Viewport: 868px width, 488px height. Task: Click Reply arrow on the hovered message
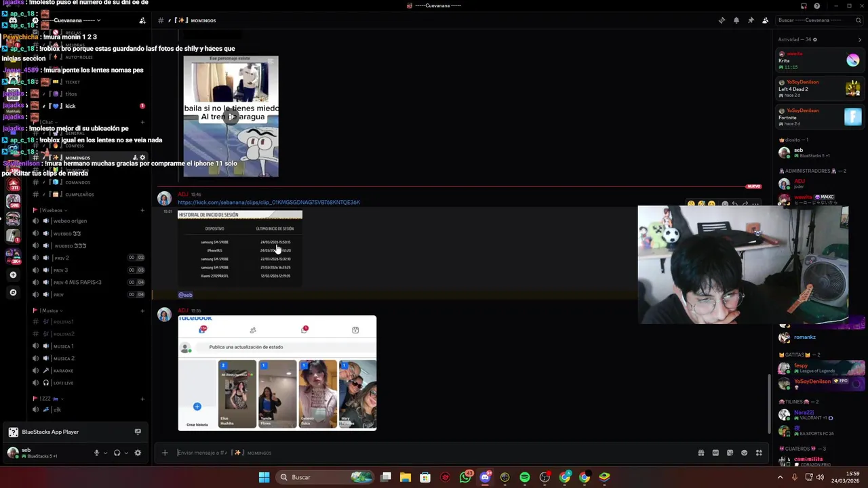[734, 204]
